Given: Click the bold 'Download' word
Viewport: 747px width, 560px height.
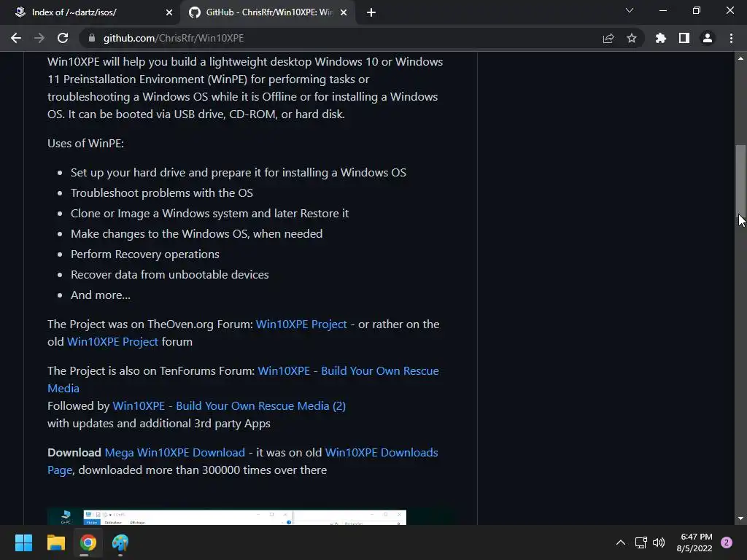Looking at the screenshot, I should click(x=74, y=452).
